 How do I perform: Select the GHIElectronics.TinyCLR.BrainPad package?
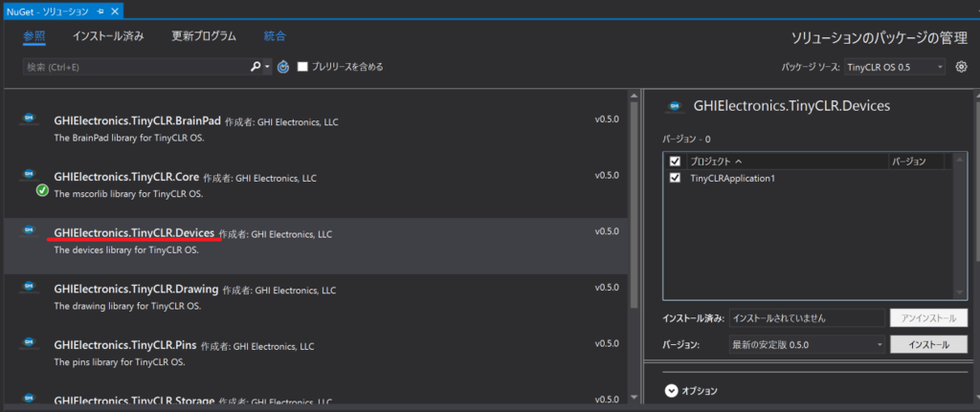pyautogui.click(x=316, y=128)
